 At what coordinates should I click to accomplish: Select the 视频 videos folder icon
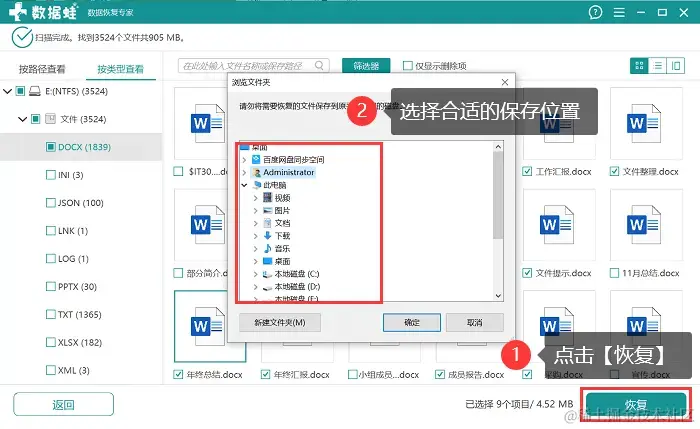tap(267, 197)
